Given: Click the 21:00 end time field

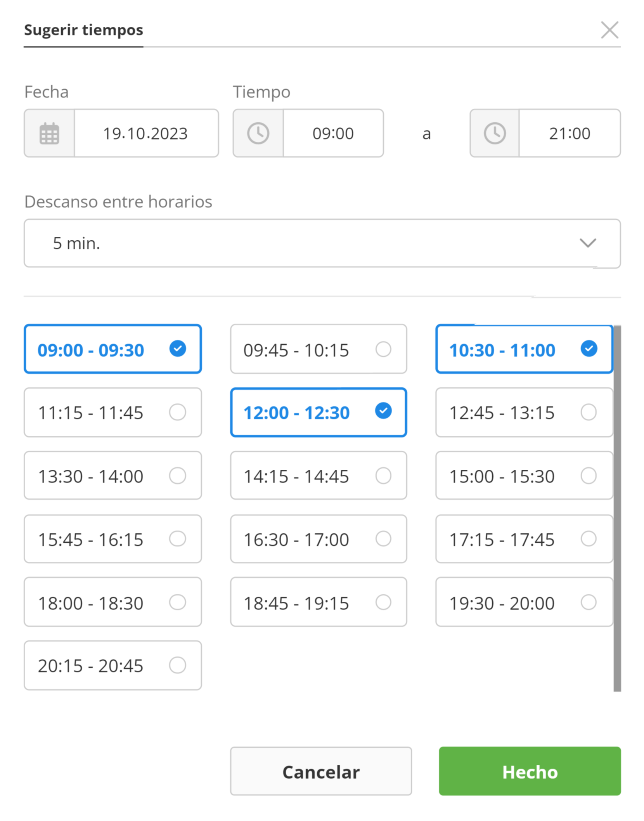Looking at the screenshot, I should coord(569,134).
